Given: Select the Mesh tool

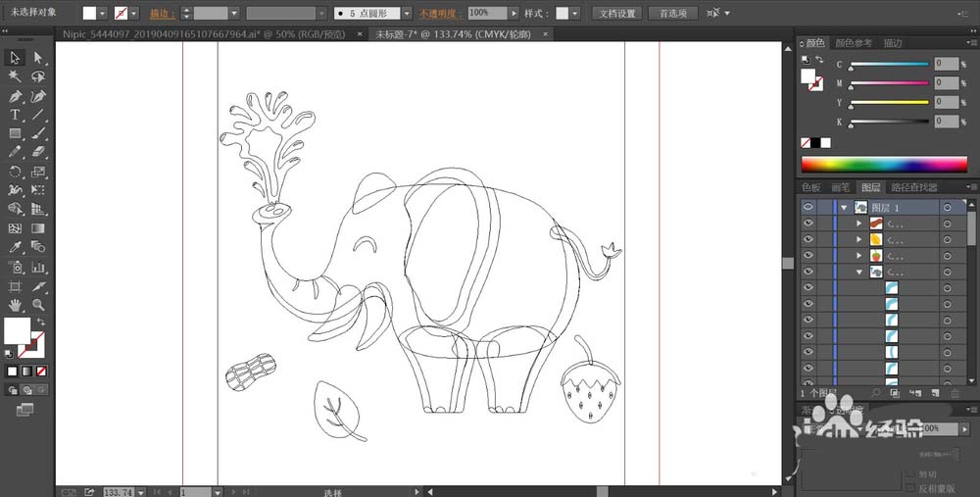Looking at the screenshot, I should point(15,228).
